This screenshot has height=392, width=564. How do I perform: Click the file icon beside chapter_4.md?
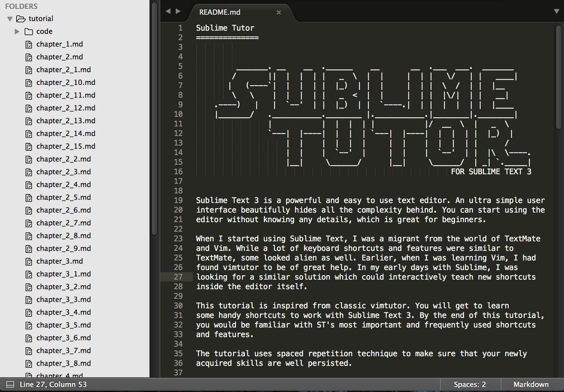click(29, 375)
